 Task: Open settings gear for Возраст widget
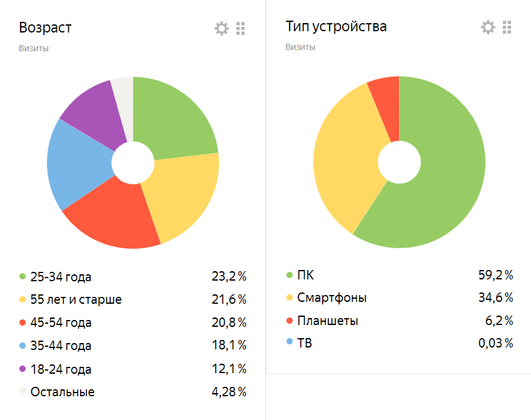(221, 29)
